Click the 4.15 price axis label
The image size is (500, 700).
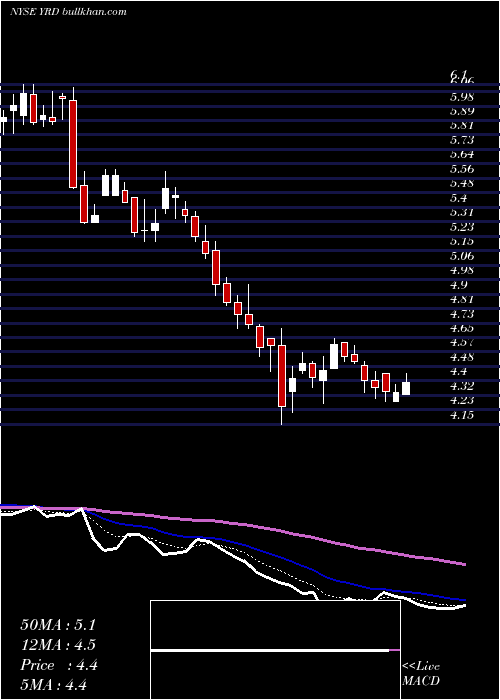[x=462, y=415]
